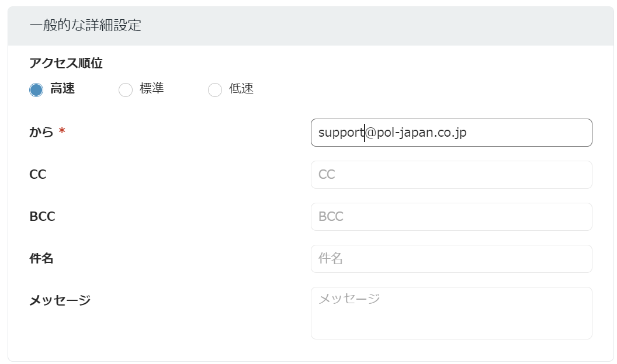Click the 低速 label text
The width and height of the screenshot is (617, 364).
[x=241, y=89]
